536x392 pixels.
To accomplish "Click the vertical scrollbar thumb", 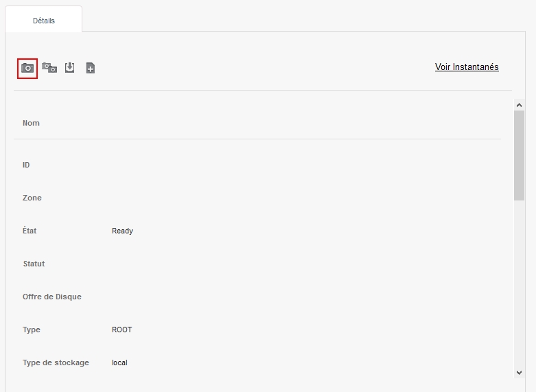I will pyautogui.click(x=519, y=155).
